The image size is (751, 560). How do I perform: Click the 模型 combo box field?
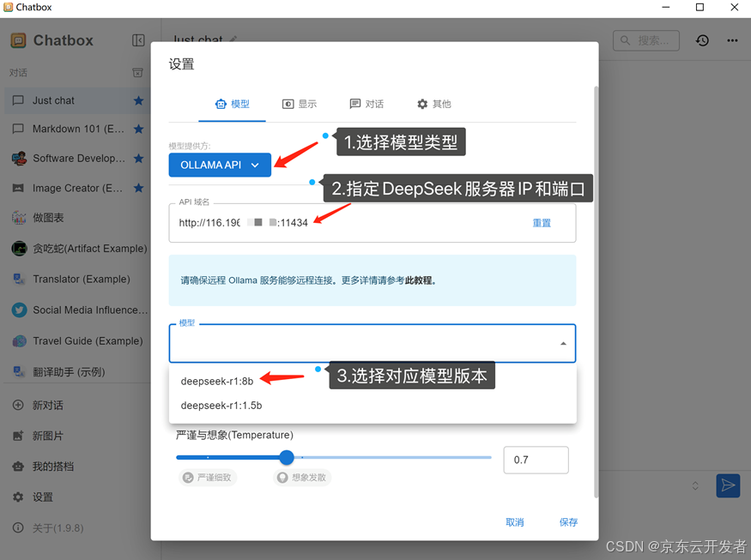pos(372,344)
